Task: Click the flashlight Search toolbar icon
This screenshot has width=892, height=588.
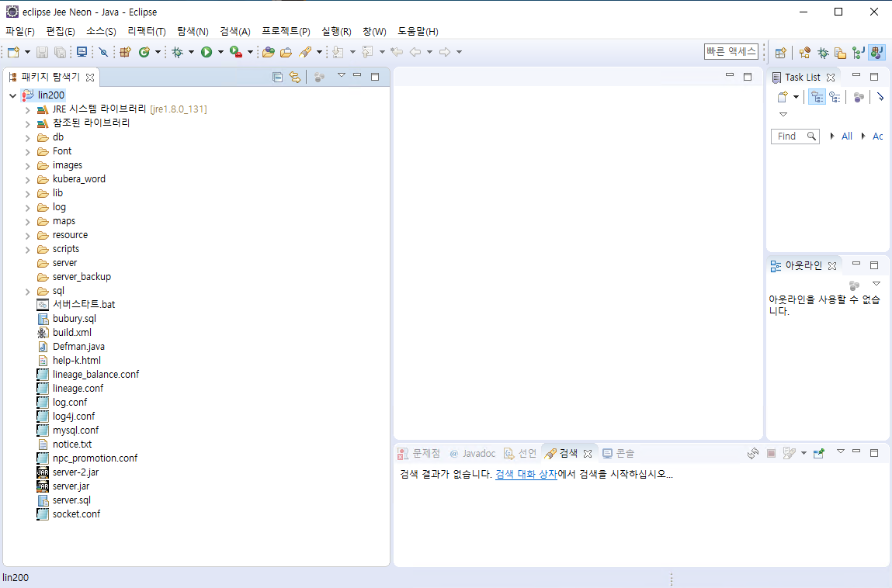Action: click(306, 52)
